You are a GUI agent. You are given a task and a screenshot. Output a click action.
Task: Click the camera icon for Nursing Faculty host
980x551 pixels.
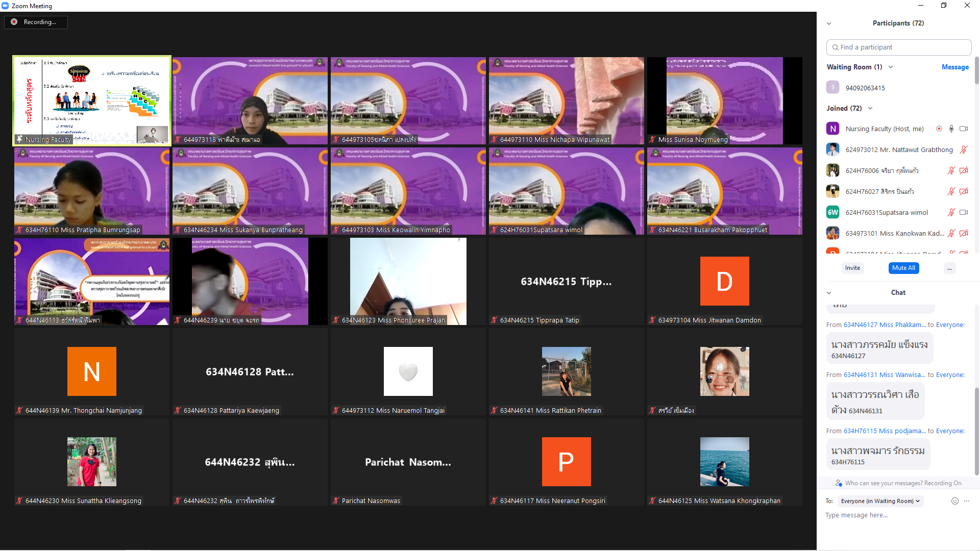pos(964,129)
